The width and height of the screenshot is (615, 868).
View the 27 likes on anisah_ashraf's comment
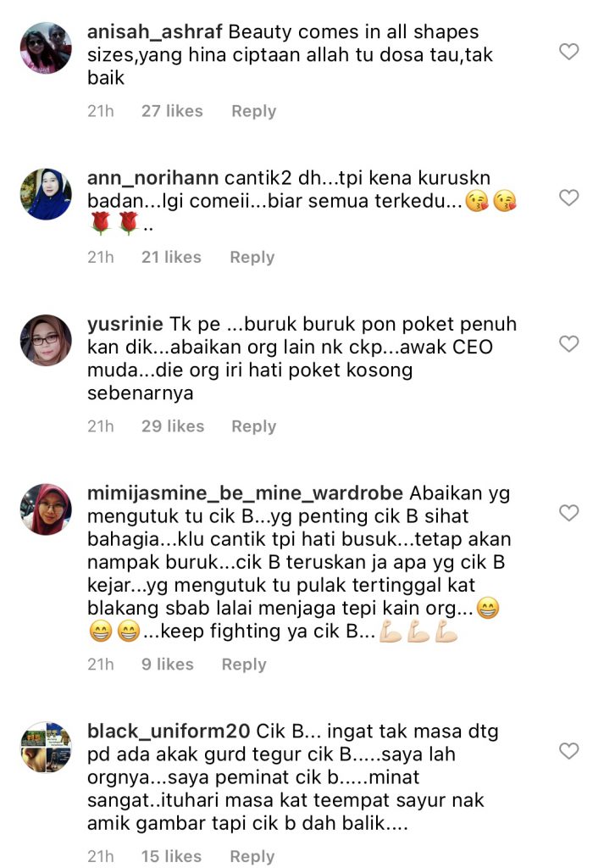pyautogui.click(x=172, y=111)
